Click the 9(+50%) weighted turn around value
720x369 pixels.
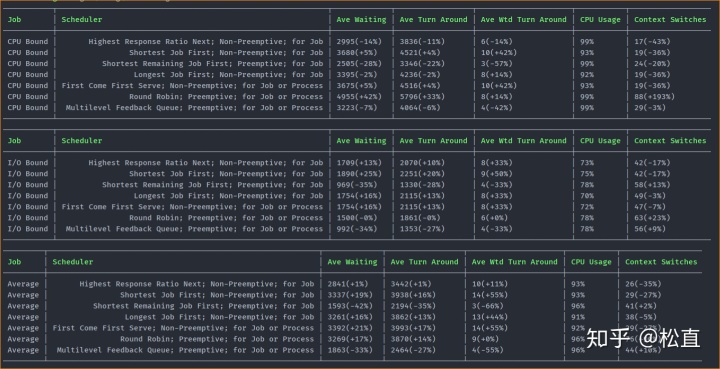point(496,174)
